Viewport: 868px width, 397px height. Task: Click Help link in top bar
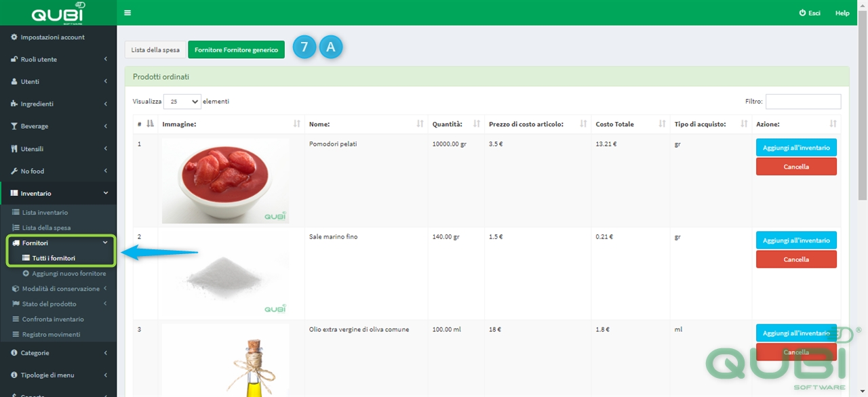point(842,13)
